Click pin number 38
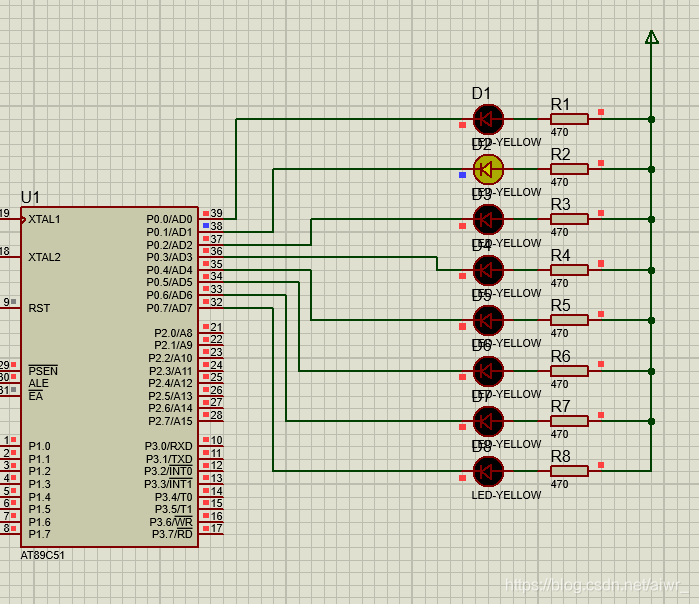This screenshot has height=604, width=699. tap(216, 226)
